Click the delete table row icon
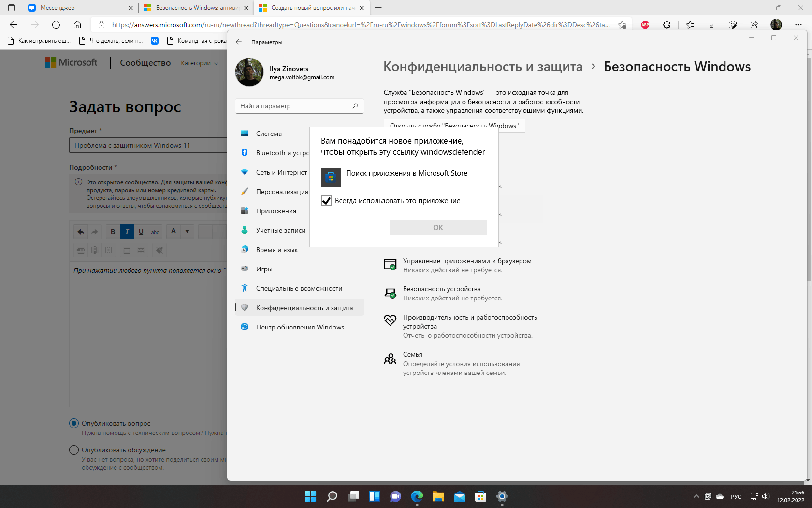812x508 pixels. point(81,250)
